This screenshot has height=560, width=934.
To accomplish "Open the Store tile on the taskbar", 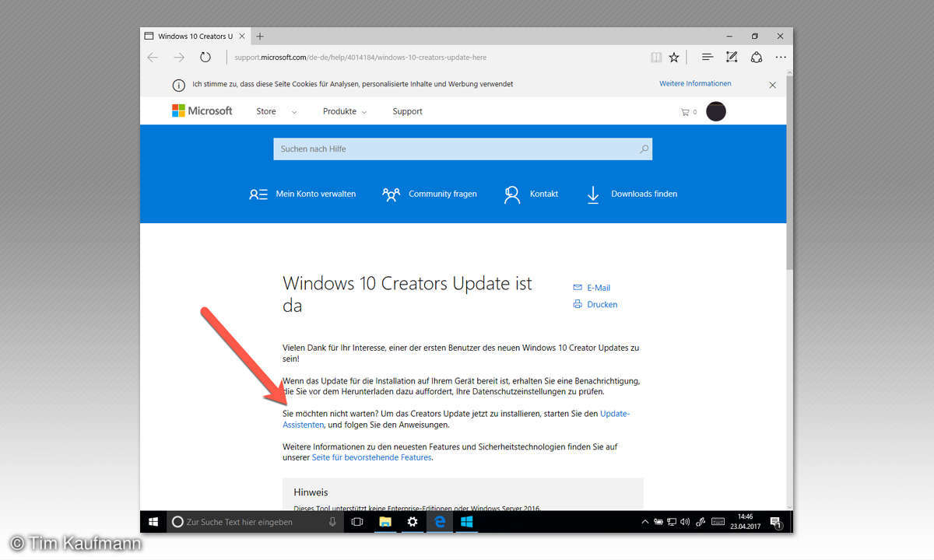I will point(467,522).
